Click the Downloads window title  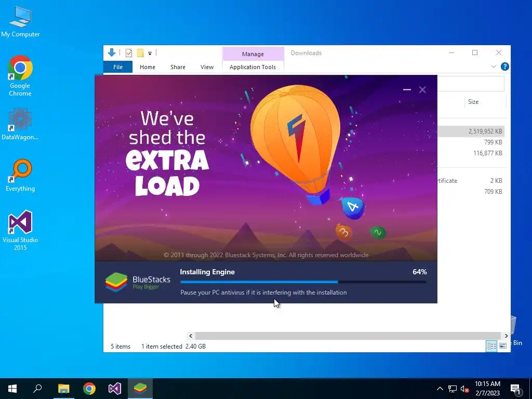[306, 53]
